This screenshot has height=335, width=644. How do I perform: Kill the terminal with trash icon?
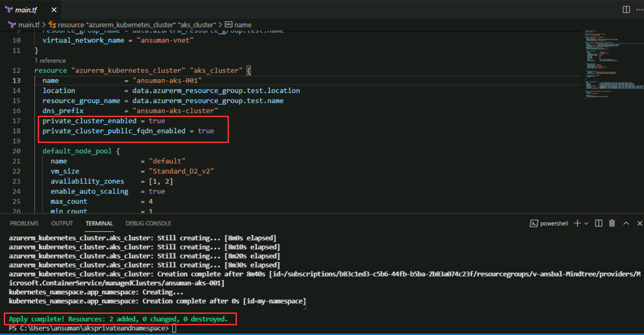pos(612,223)
